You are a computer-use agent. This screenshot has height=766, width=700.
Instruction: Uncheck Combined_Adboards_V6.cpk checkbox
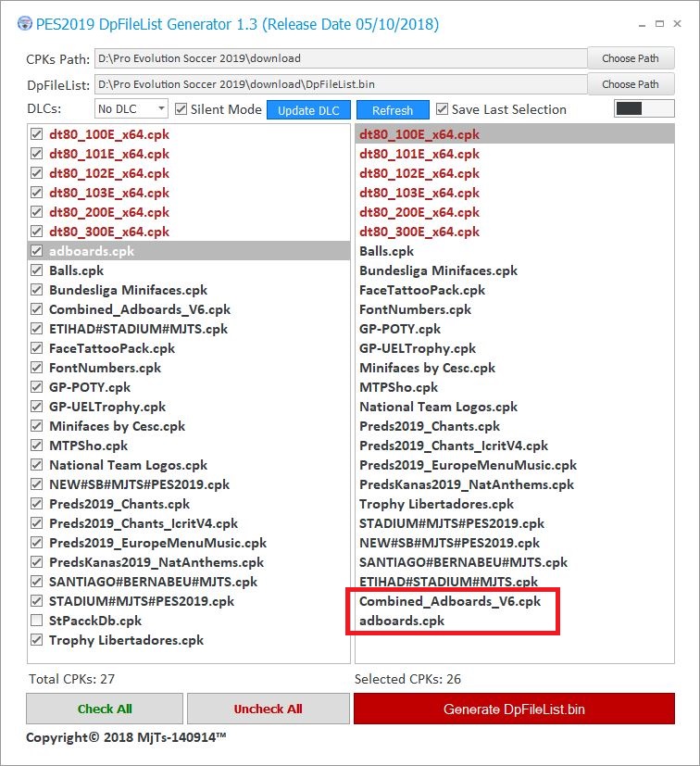tap(37, 309)
